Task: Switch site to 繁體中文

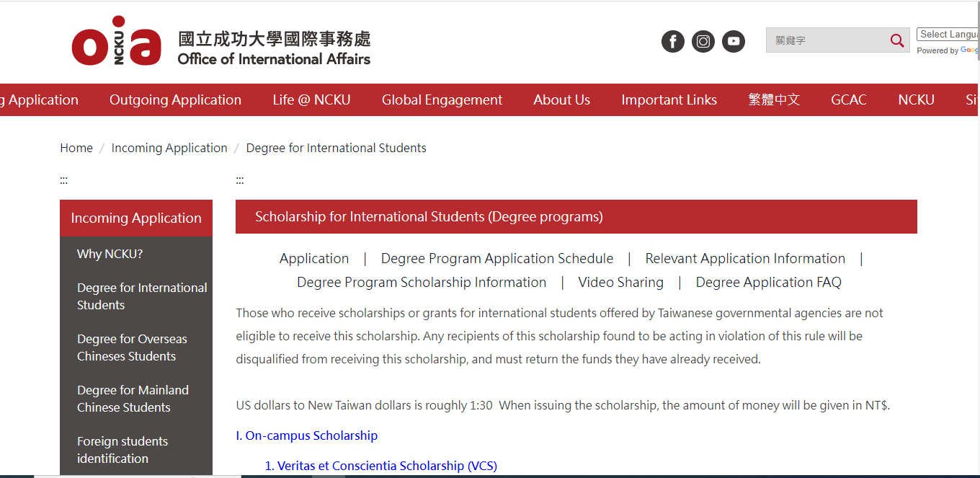Action: (774, 100)
